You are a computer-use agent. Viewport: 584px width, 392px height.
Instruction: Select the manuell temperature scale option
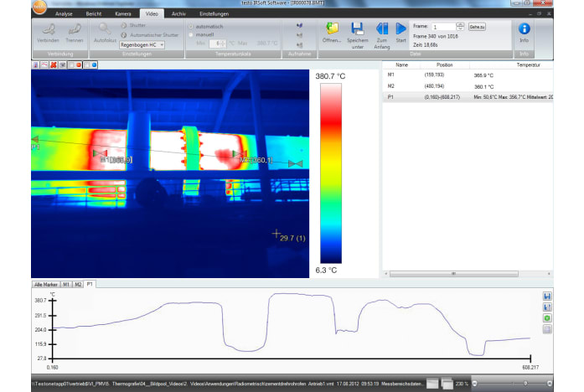coord(191,34)
